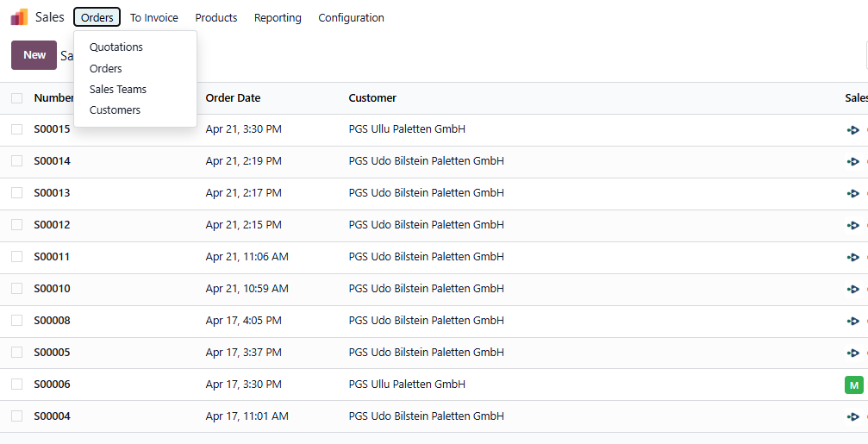
Task: Click the green M avatar on S00006
Action: coord(853,385)
